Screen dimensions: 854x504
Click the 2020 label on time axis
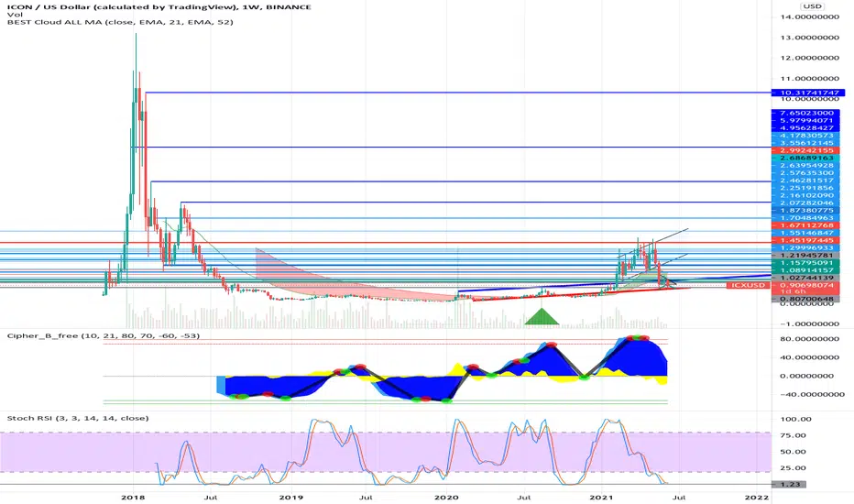pos(446,498)
